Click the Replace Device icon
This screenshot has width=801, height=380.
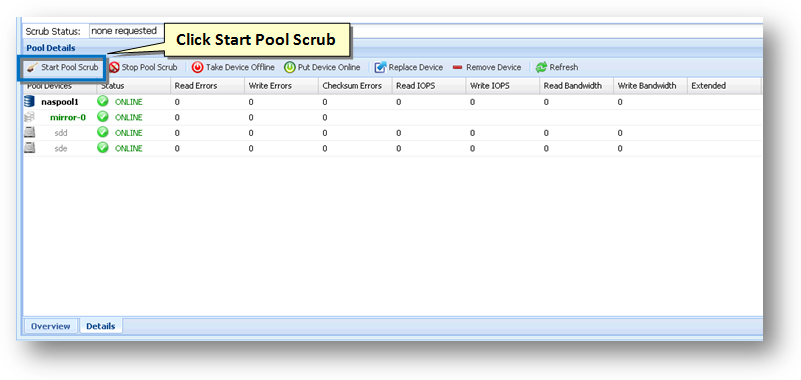click(x=380, y=67)
